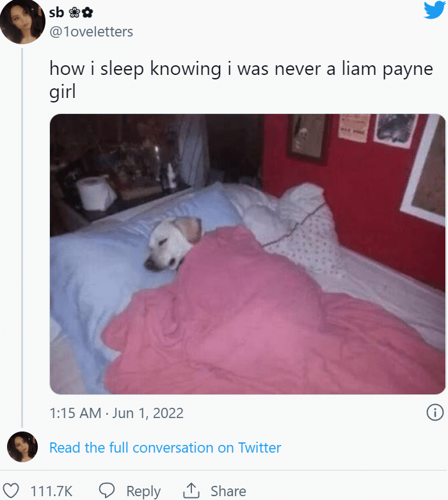Click the sb display name
The image size is (448, 500).
click(x=56, y=12)
